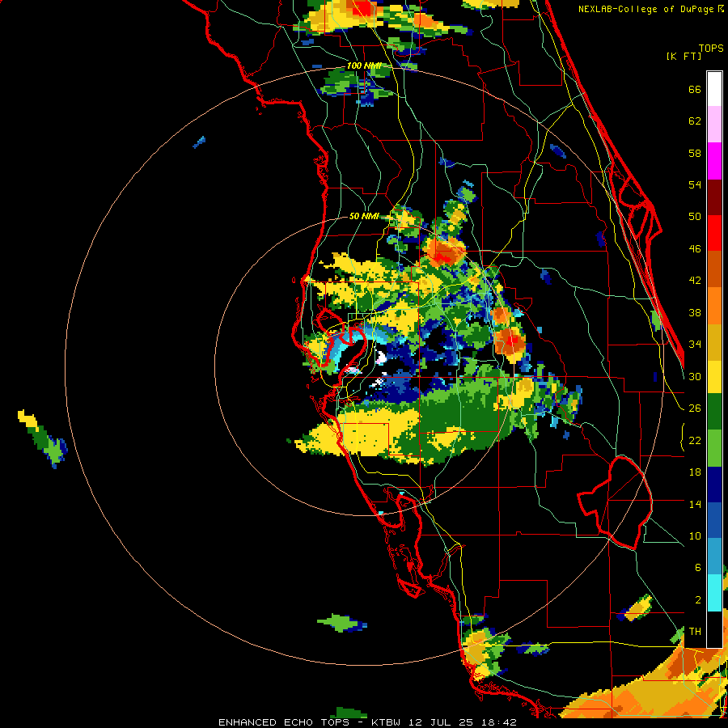This screenshot has width=728, height=728.
Task: Click the "26" legend value
Action: [695, 408]
